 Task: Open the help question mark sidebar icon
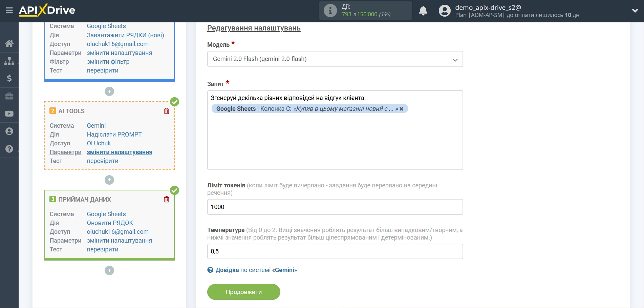(9, 149)
